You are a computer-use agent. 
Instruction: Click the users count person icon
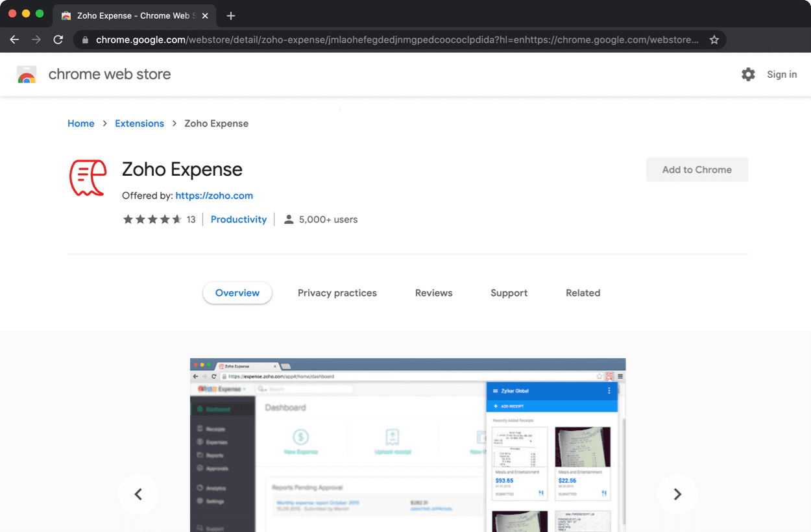point(289,219)
